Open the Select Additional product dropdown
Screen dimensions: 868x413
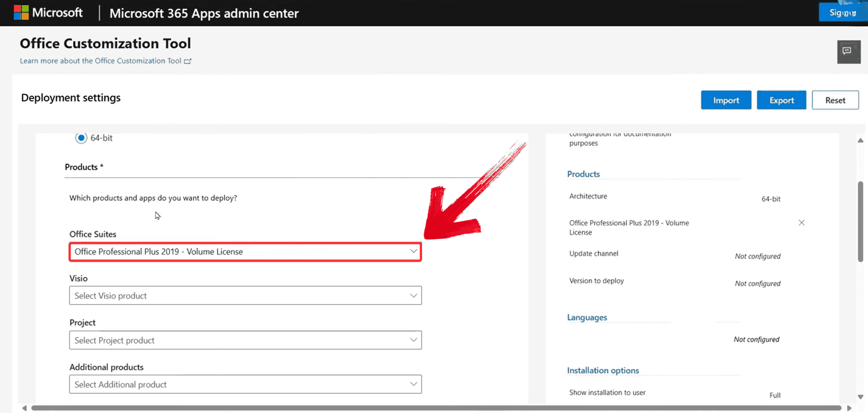[245, 384]
